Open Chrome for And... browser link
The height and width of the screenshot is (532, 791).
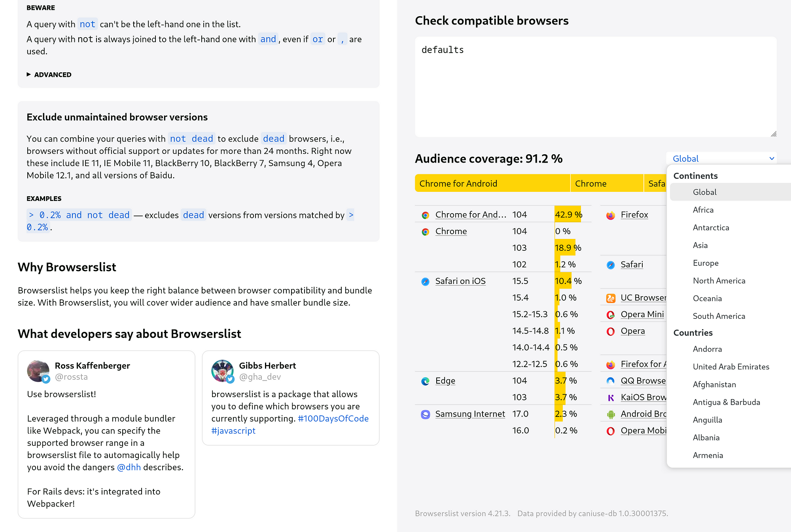471,215
